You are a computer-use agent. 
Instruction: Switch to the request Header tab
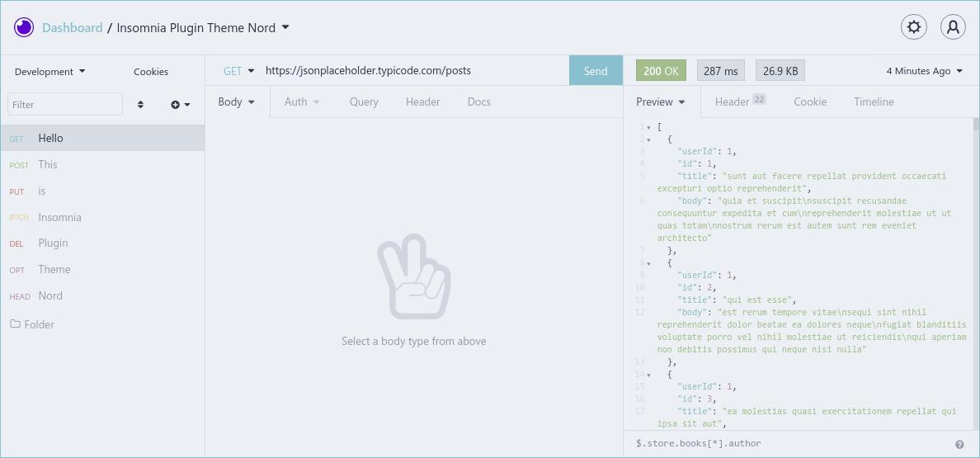tap(422, 102)
